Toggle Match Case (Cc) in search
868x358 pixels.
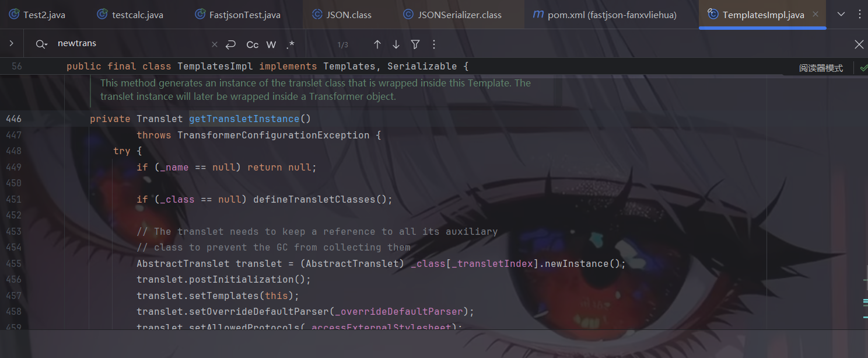tap(253, 44)
